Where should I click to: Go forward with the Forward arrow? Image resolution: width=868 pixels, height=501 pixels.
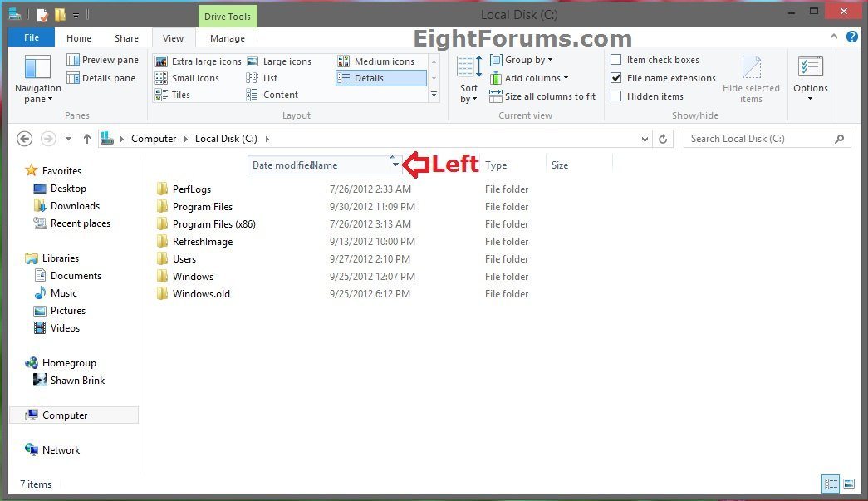pos(49,139)
